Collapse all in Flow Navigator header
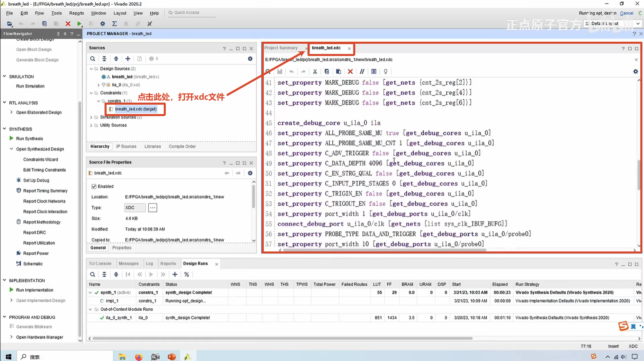This screenshot has width=644, height=361. point(58,34)
